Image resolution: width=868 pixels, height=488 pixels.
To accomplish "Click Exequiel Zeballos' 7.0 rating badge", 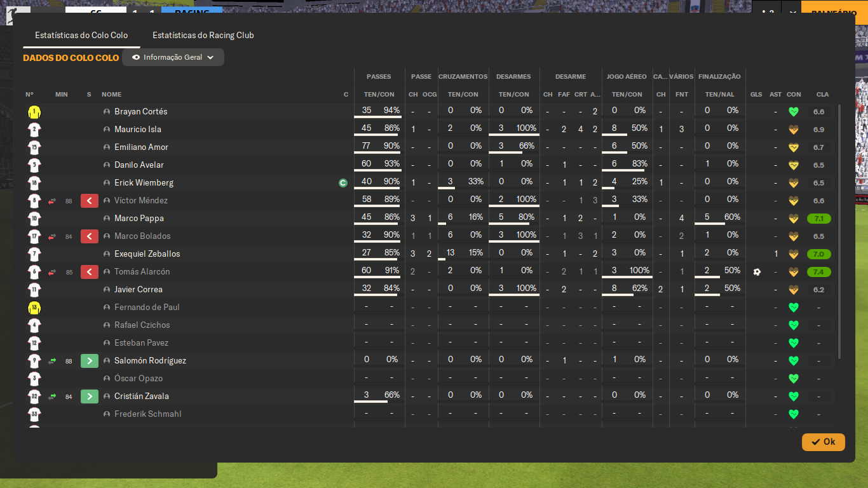I will 819,254.
